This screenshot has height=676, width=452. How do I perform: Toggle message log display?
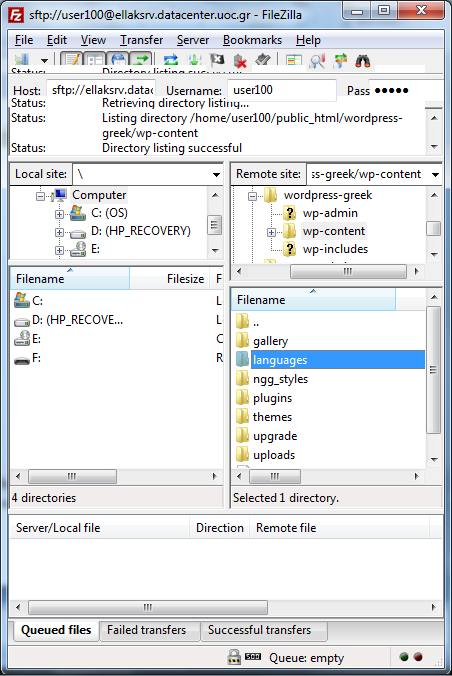(x=72, y=60)
